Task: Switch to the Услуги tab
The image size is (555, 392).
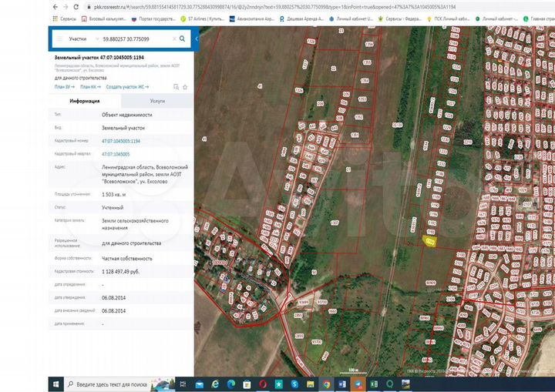Action: point(157,101)
